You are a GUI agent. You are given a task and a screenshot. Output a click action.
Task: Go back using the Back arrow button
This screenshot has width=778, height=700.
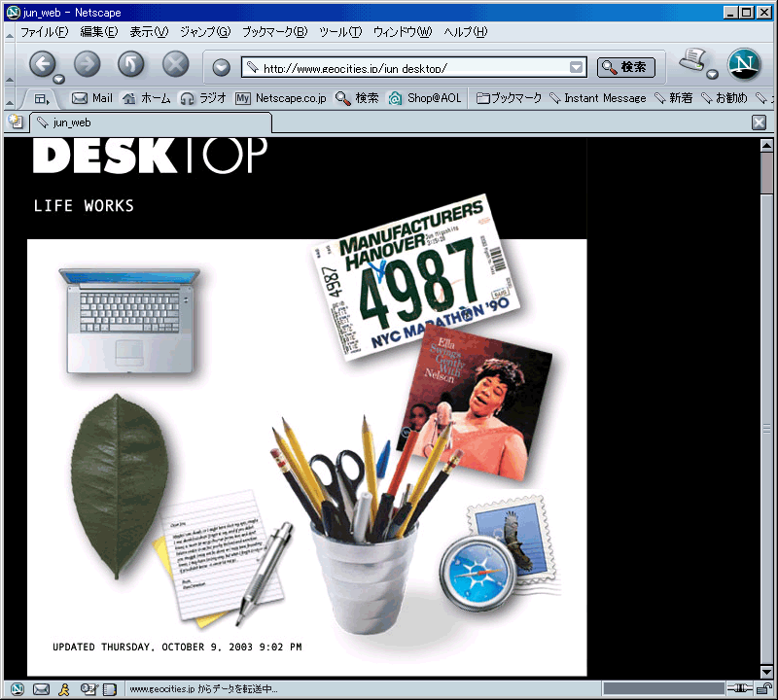42,64
